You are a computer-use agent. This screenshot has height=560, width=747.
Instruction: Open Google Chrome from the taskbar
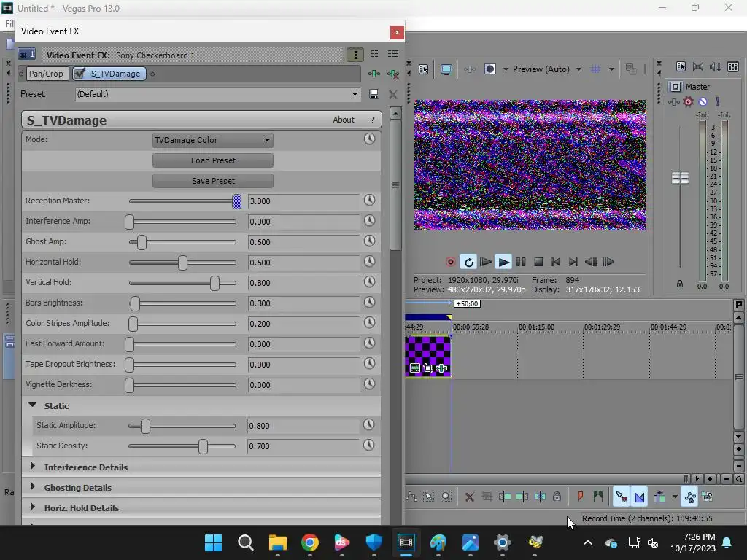(x=309, y=542)
